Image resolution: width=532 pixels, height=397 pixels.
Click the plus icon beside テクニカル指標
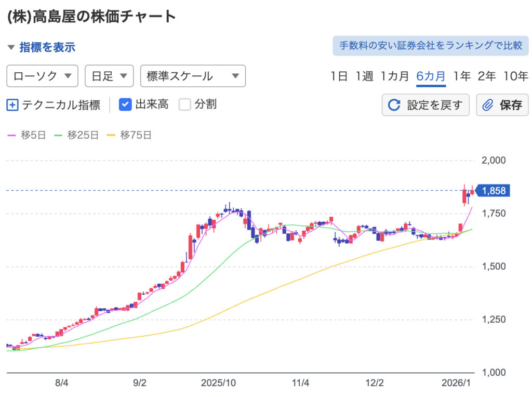click(x=12, y=105)
